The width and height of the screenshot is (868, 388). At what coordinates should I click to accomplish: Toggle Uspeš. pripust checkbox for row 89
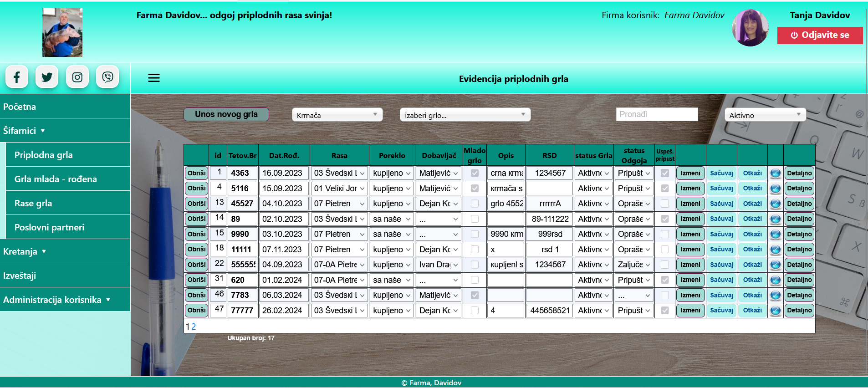pos(665,219)
